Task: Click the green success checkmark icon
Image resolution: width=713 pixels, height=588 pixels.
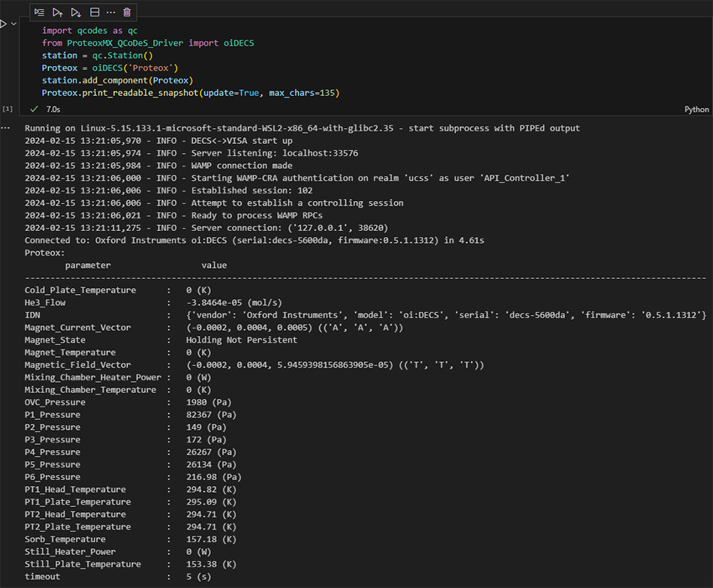Action: click(35, 109)
